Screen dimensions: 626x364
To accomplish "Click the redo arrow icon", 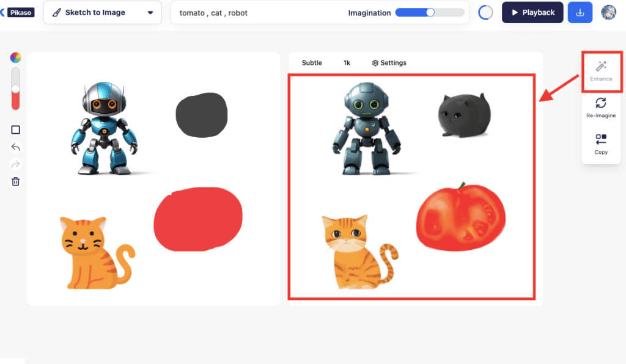I will pos(15,164).
